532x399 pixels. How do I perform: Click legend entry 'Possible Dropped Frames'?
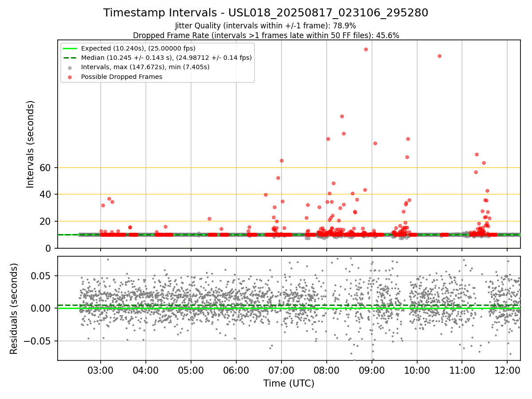121,77
